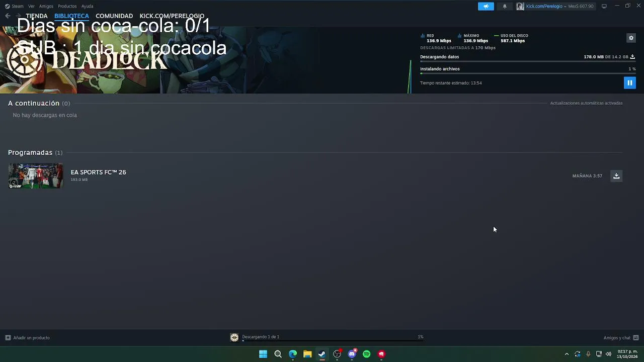
Task: Enter Big Picture mode via monitor icon
Action: click(x=604, y=6)
